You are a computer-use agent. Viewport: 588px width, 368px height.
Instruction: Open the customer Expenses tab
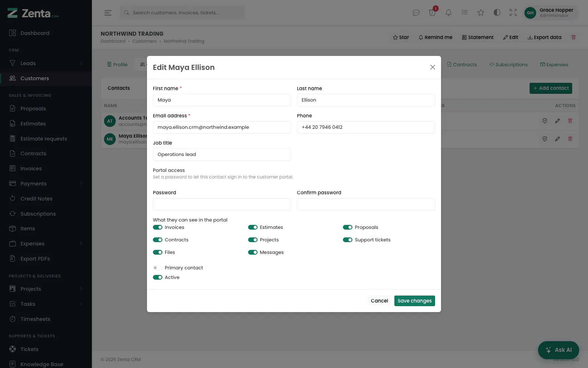click(554, 65)
